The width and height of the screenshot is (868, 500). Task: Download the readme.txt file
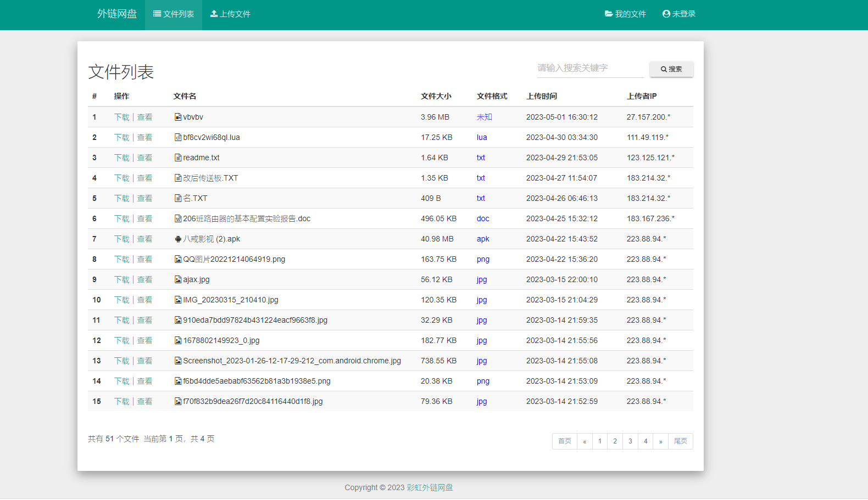[121, 158]
